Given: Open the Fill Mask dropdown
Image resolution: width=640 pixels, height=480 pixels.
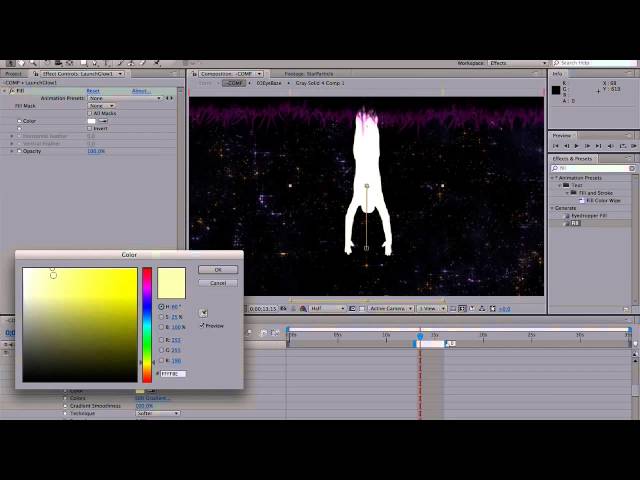Looking at the screenshot, I should pyautogui.click(x=101, y=106).
